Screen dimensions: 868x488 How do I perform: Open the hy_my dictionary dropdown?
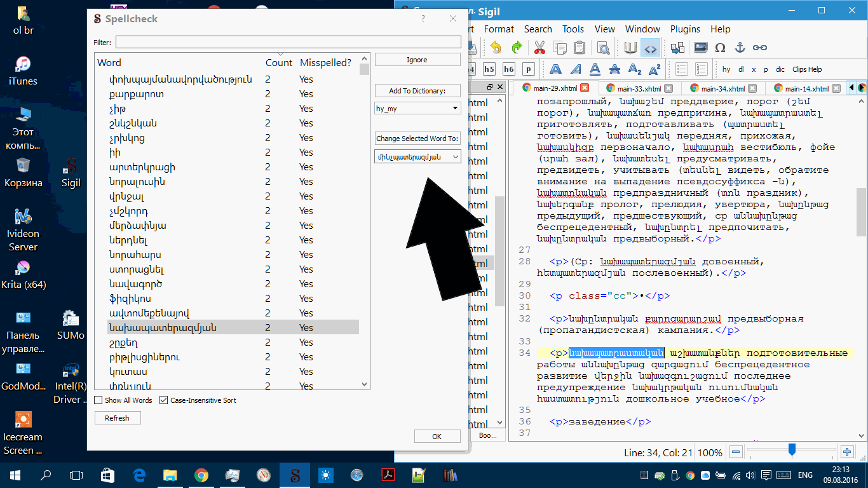[417, 109]
